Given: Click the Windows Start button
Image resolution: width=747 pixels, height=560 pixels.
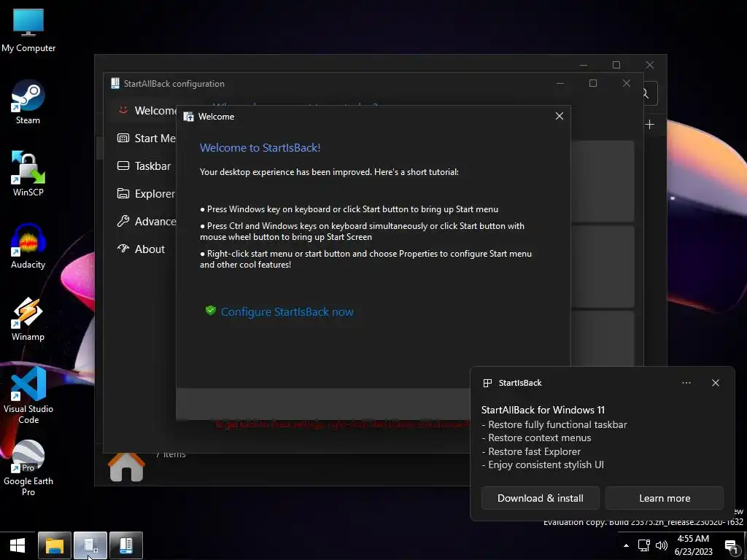Looking at the screenshot, I should tap(18, 545).
